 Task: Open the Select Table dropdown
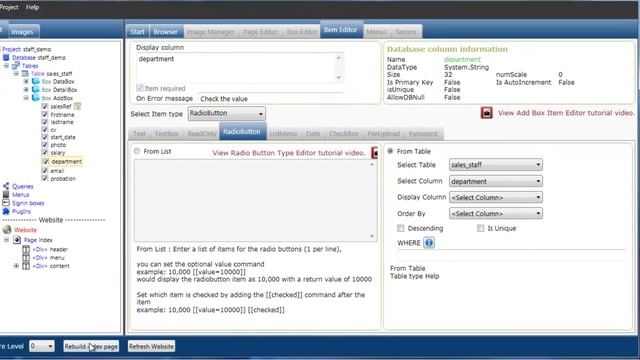click(x=496, y=164)
